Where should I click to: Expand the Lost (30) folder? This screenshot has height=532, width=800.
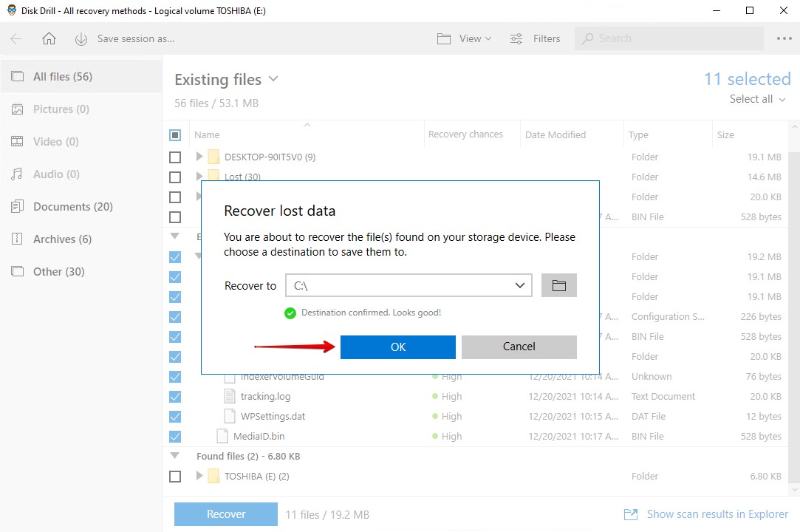pyautogui.click(x=199, y=176)
